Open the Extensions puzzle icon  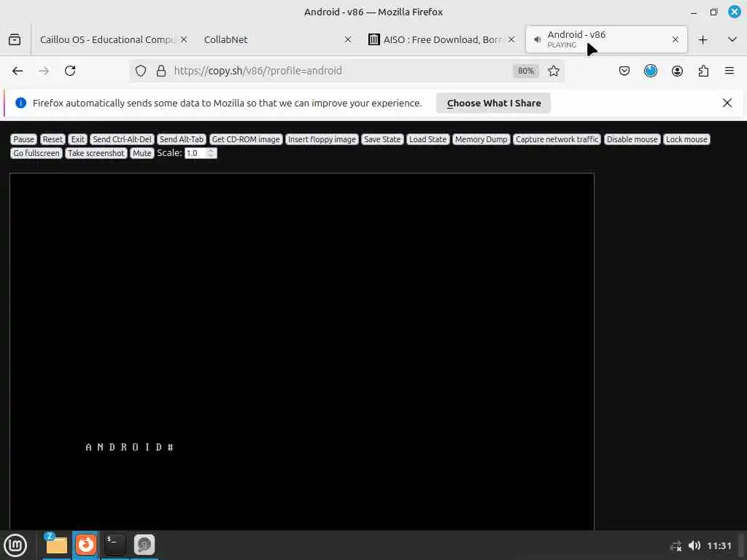[703, 71]
